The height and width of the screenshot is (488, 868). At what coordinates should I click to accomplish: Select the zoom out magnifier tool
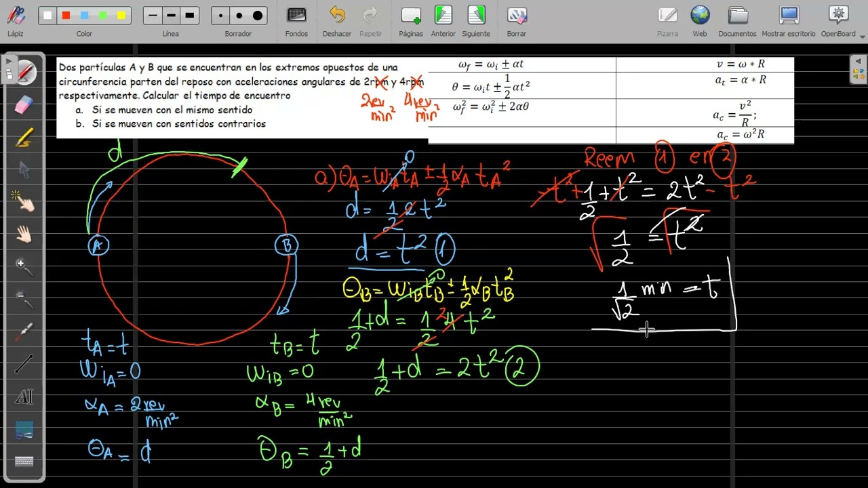coord(24,300)
